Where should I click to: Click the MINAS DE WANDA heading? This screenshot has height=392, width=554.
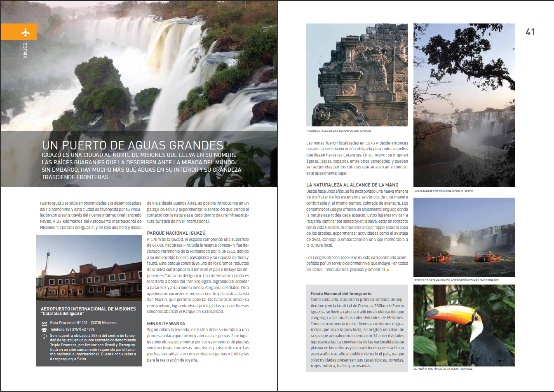click(x=166, y=324)
